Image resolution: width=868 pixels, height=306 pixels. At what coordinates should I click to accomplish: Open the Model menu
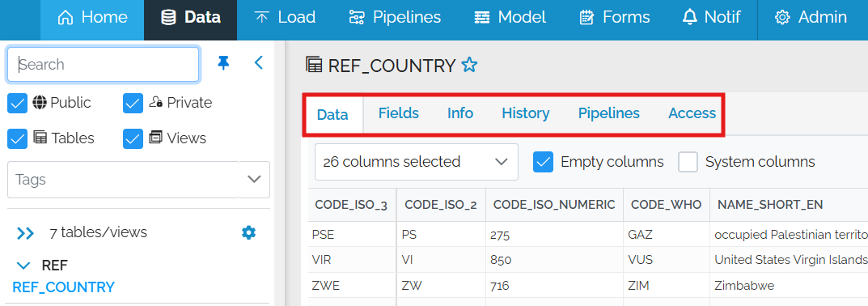510,17
